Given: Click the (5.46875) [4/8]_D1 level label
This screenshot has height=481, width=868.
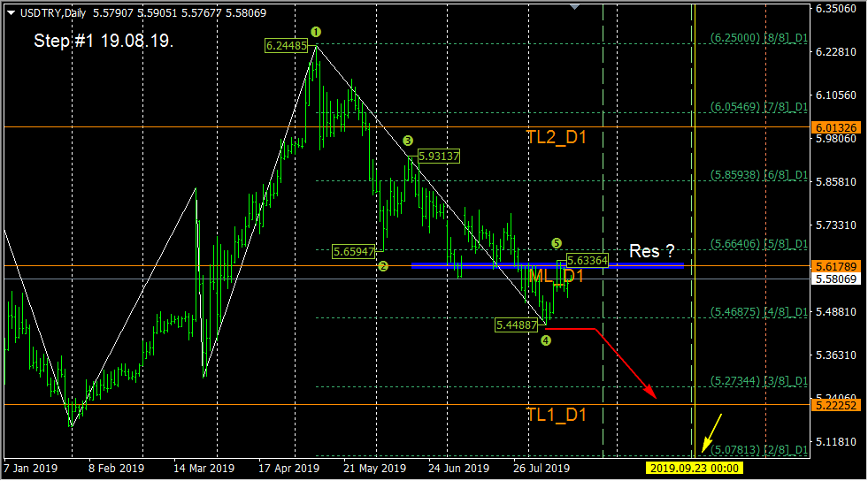Looking at the screenshot, I should (x=759, y=312).
